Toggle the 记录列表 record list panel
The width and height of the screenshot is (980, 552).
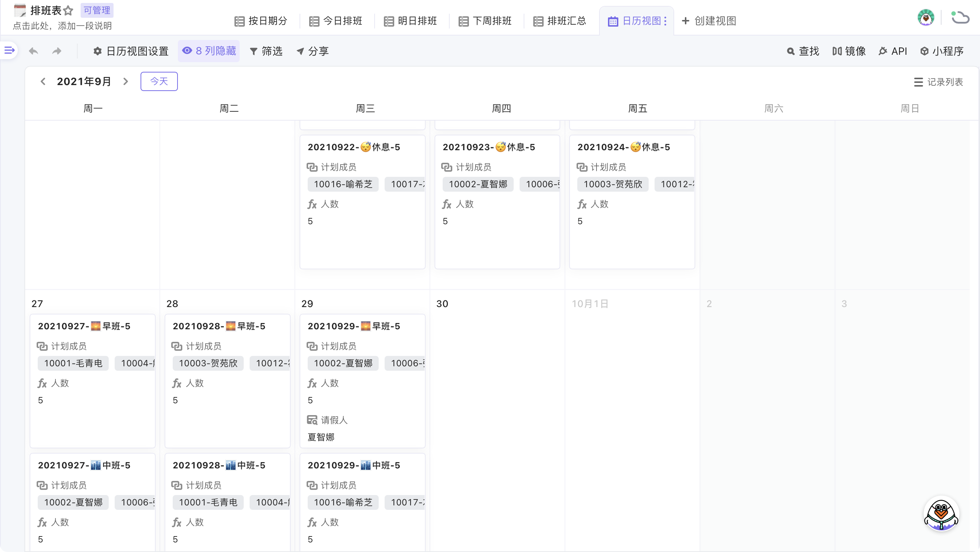pos(938,82)
